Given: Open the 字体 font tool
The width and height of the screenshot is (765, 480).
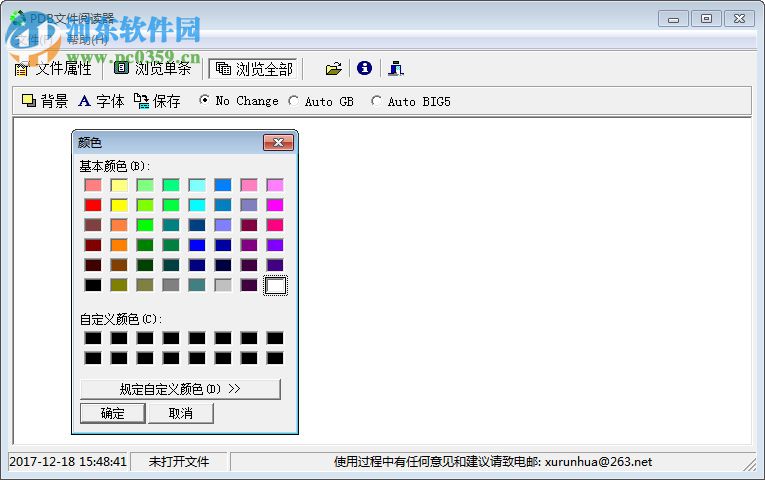Looking at the screenshot, I should click(x=101, y=101).
